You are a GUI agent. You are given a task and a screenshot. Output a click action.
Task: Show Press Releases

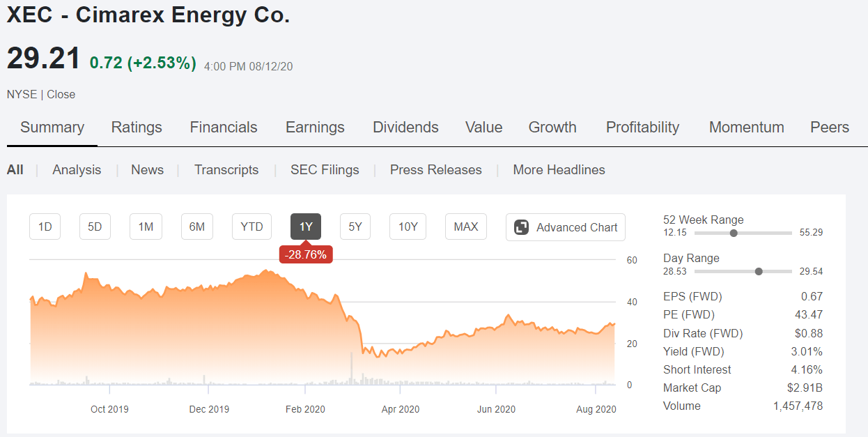pos(436,169)
